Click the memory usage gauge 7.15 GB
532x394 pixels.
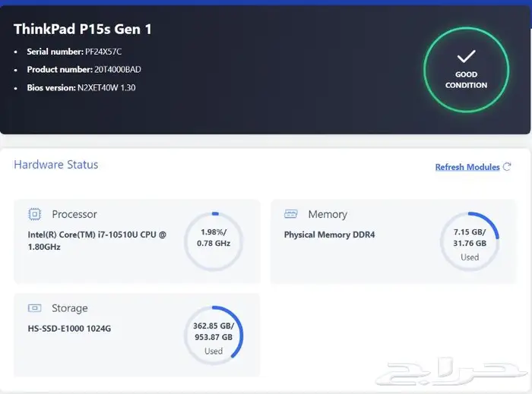click(x=470, y=241)
